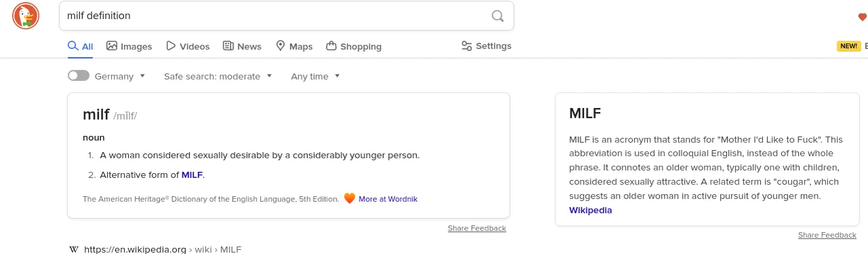Expand the Germany region dropdown

(120, 76)
